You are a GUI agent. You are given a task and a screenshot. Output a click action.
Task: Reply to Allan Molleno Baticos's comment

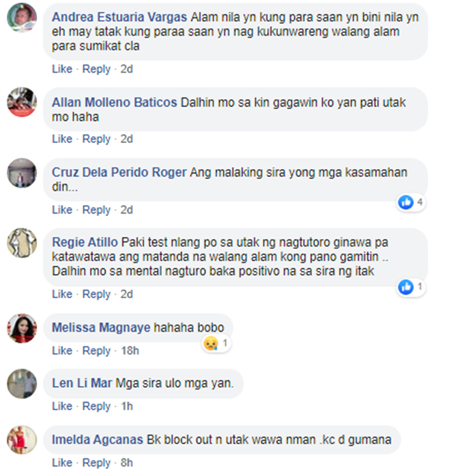(x=96, y=139)
